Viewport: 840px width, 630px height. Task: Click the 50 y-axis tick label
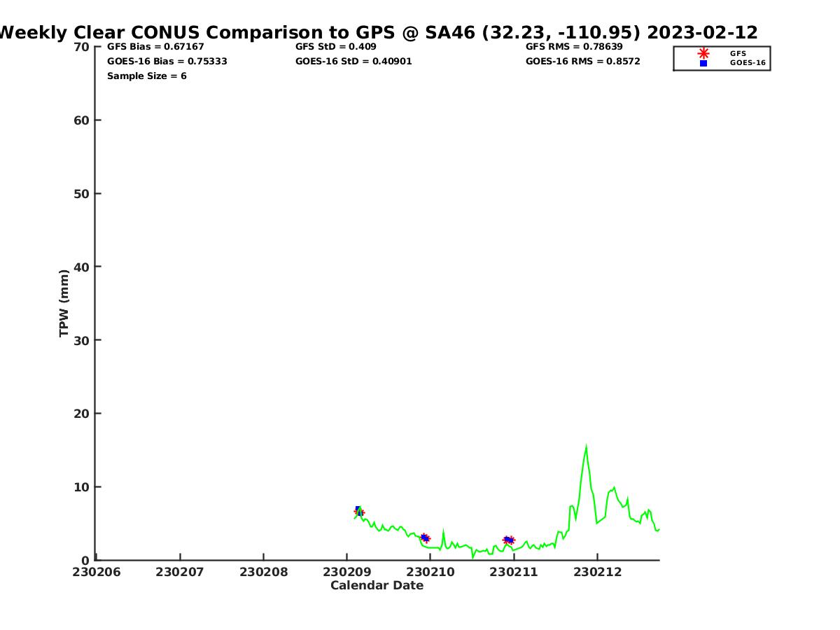click(x=82, y=194)
